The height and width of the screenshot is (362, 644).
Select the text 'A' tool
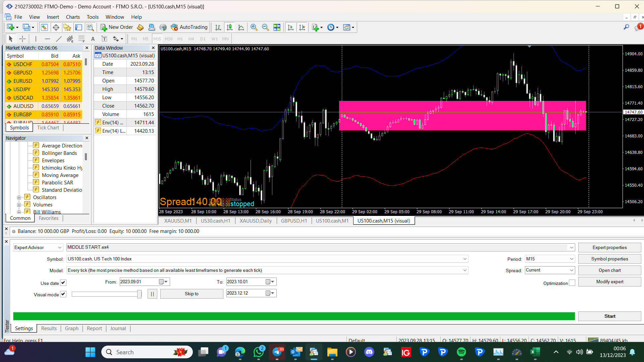point(93,39)
